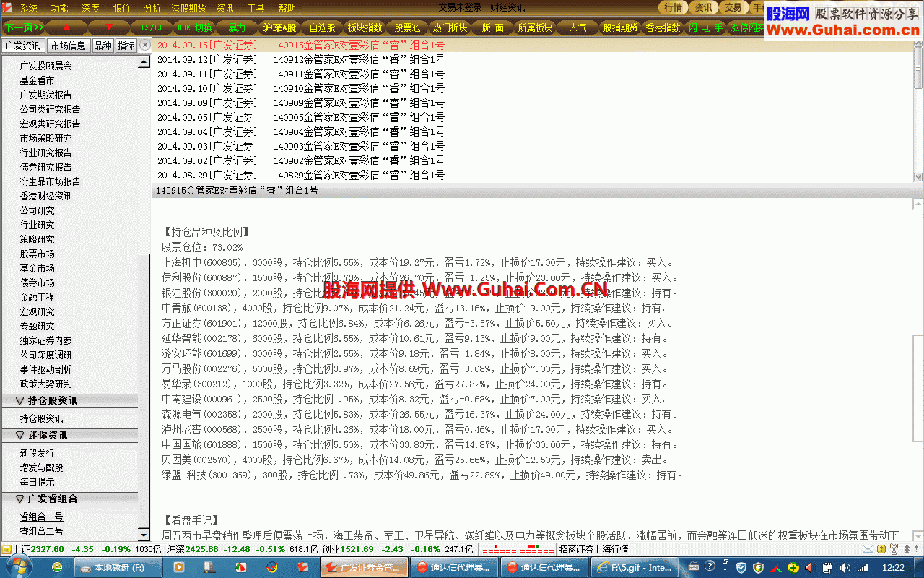Click the 下一页>> toolbar button

tap(24, 27)
